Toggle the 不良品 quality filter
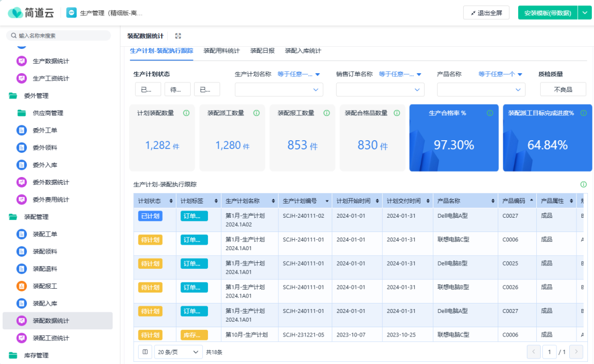 [563, 90]
